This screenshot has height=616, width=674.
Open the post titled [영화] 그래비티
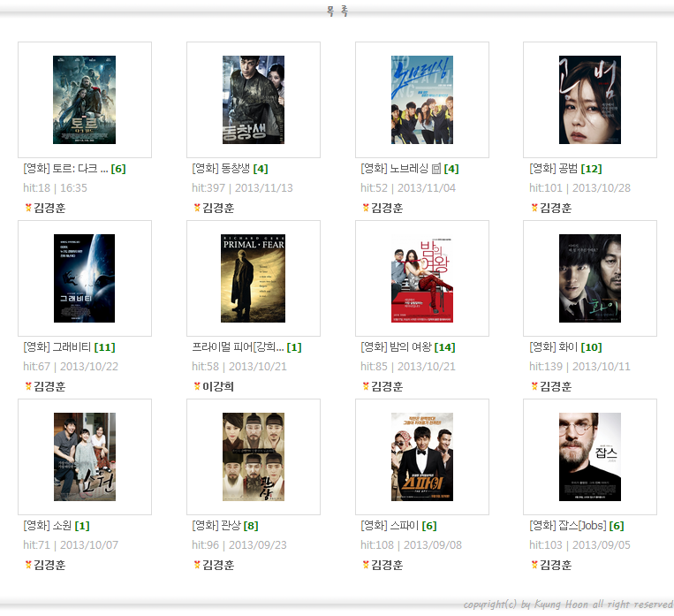57,347
